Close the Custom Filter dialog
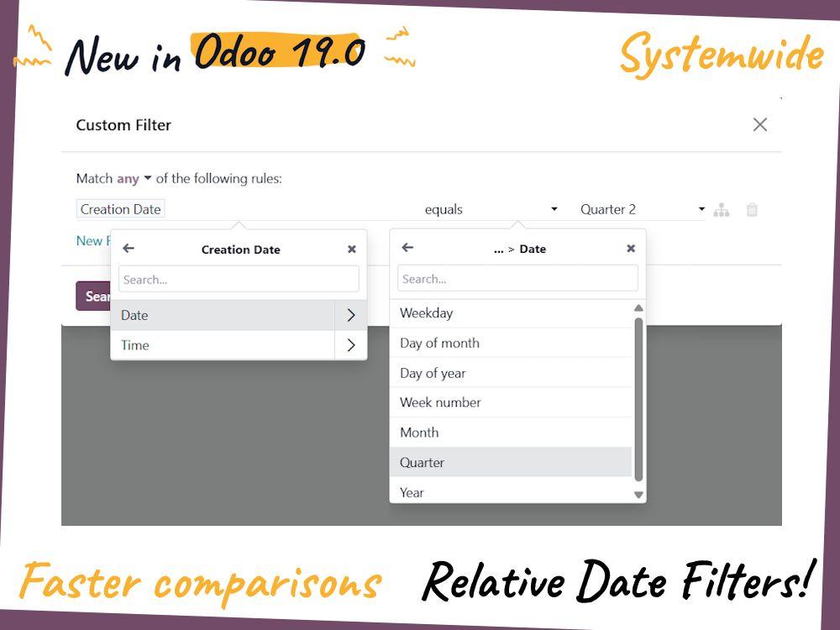This screenshot has height=630, width=840. (759, 125)
